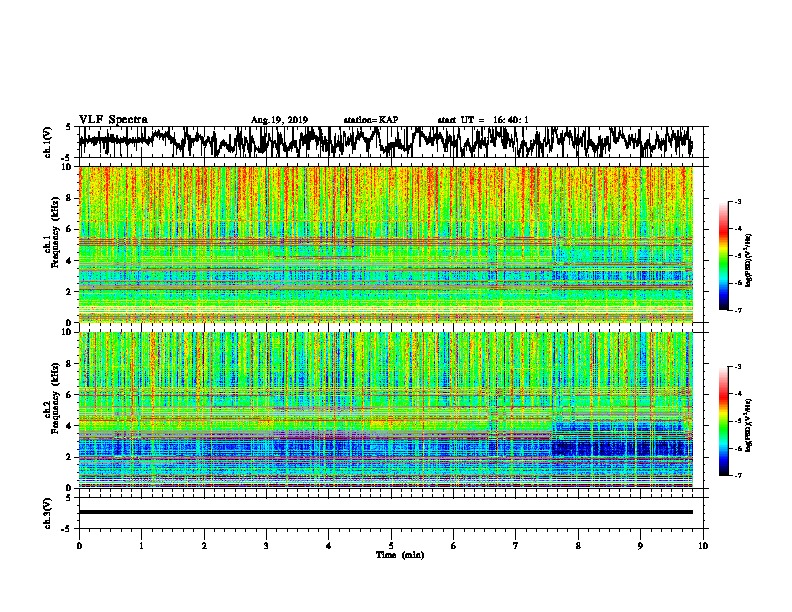This screenshot has width=792, height=612.
Task: Click the ch.1 color scale bar
Action: point(723,256)
